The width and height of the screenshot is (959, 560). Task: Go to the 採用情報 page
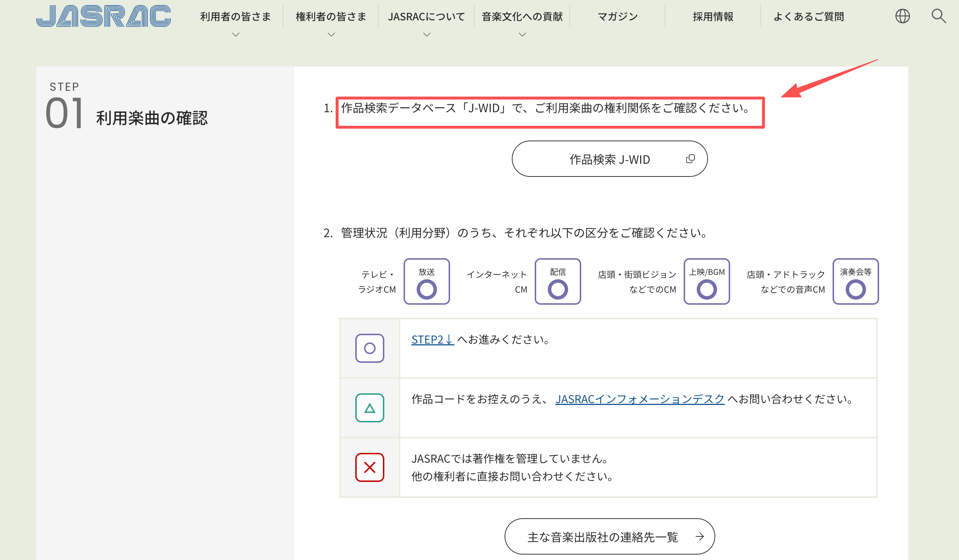[x=713, y=17]
